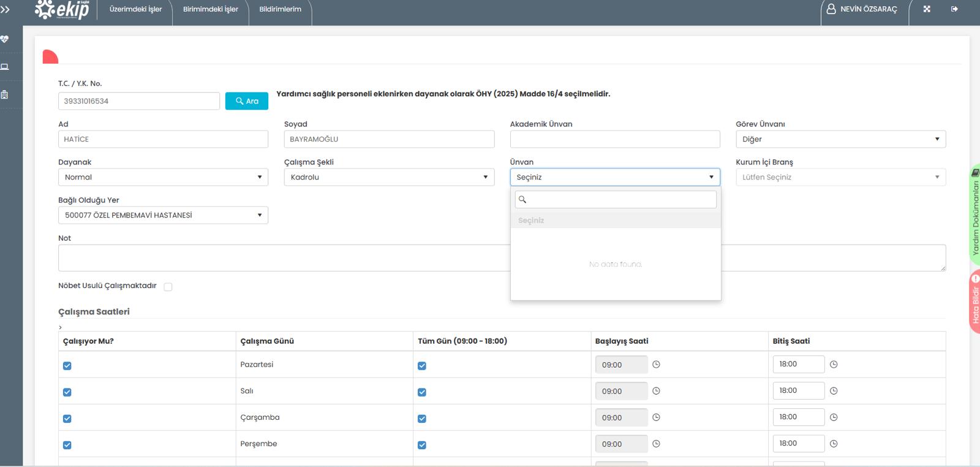Open Bildirimlerim tab
The width and height of the screenshot is (980, 467).
coord(280,9)
